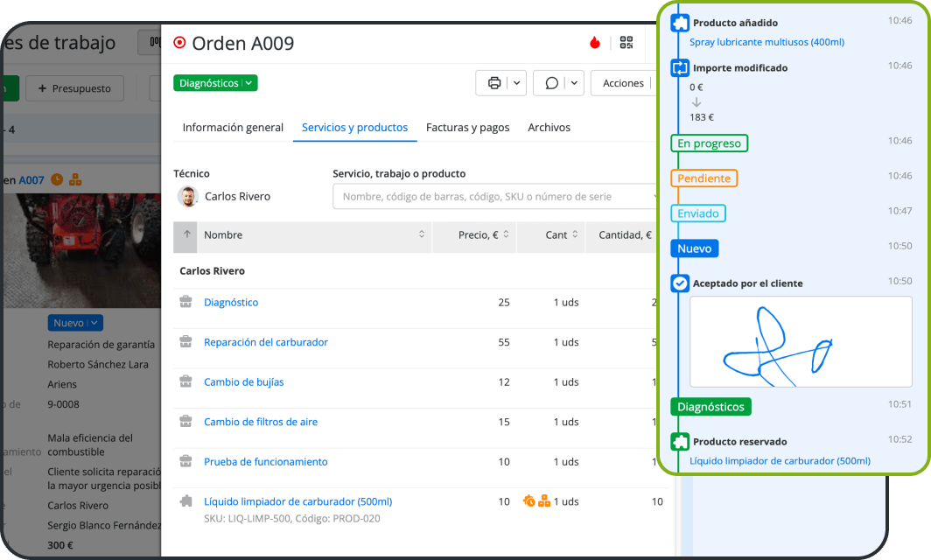
Task: Click the Presupuesto button
Action: coord(75,87)
